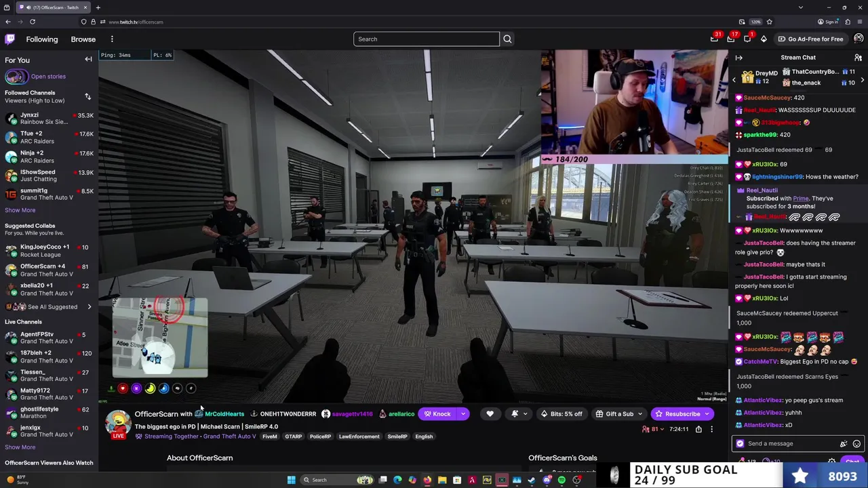Open the chat settings gear

coord(832,462)
